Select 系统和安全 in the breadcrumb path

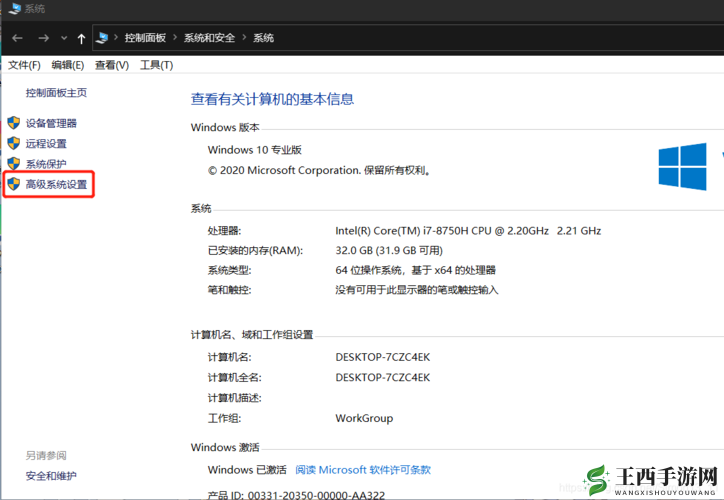pyautogui.click(x=209, y=38)
